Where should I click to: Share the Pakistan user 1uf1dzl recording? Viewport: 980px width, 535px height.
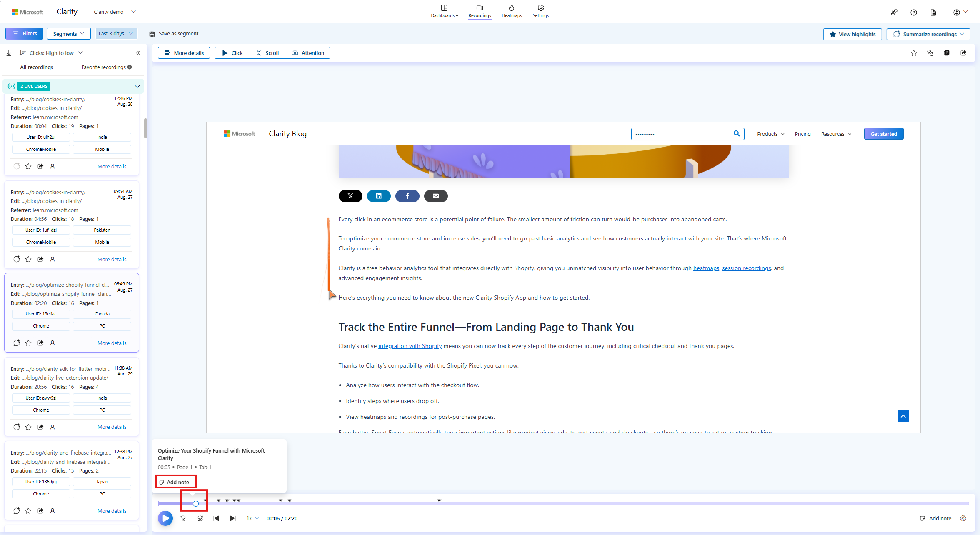pos(40,259)
